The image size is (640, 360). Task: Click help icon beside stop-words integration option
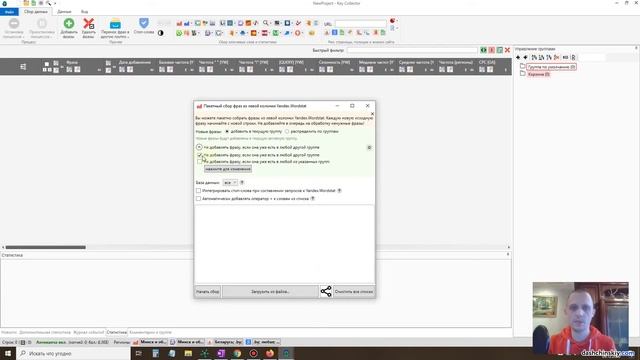(x=339, y=191)
